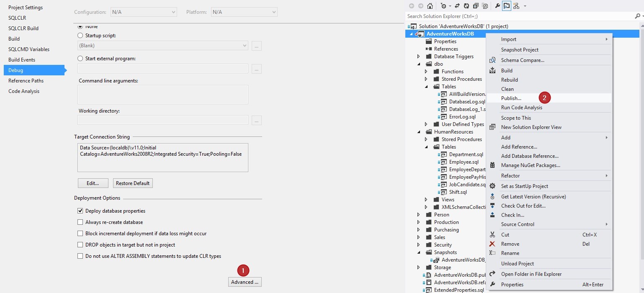
Task: Choose Run Code Analysis menu entry
Action: 549,107
